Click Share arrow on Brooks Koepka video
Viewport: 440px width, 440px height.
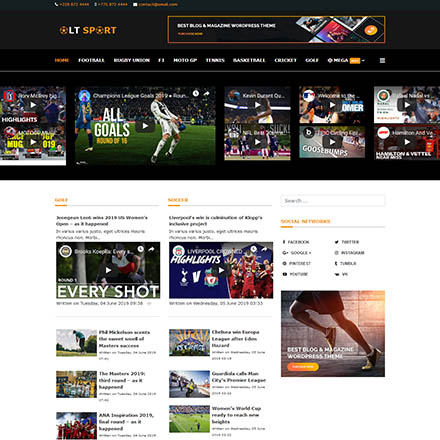(151, 249)
